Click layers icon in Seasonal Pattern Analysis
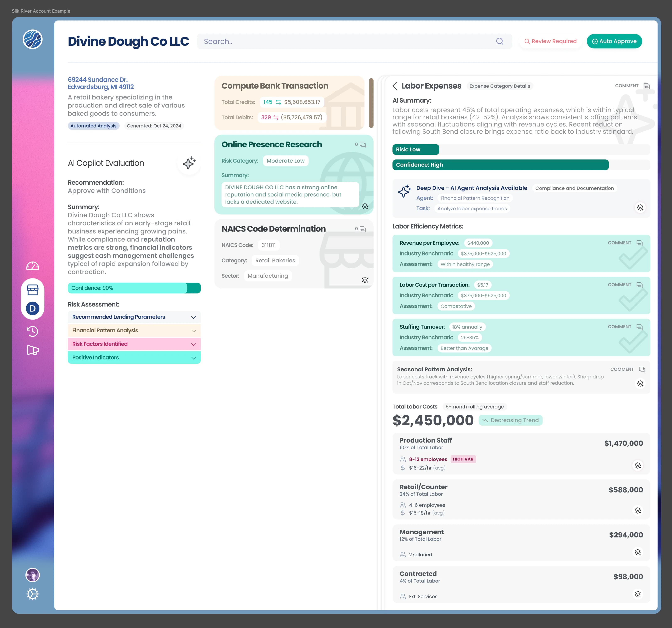 pyautogui.click(x=640, y=384)
